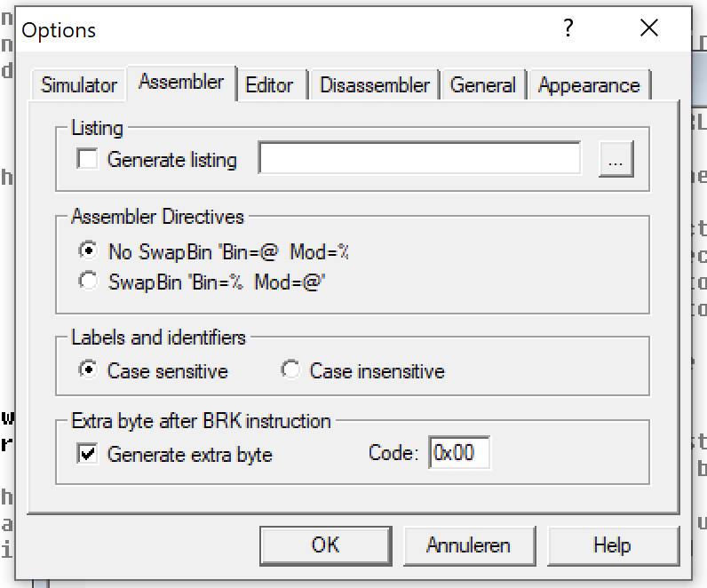Click the question mark help icon
This screenshot has height=588, width=707.
click(569, 29)
